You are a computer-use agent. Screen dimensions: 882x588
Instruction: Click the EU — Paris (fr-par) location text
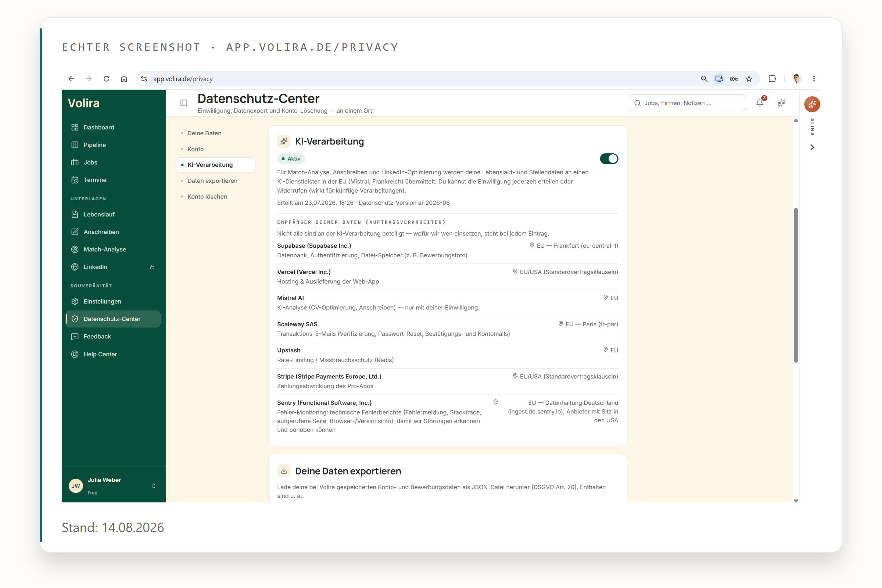point(592,325)
